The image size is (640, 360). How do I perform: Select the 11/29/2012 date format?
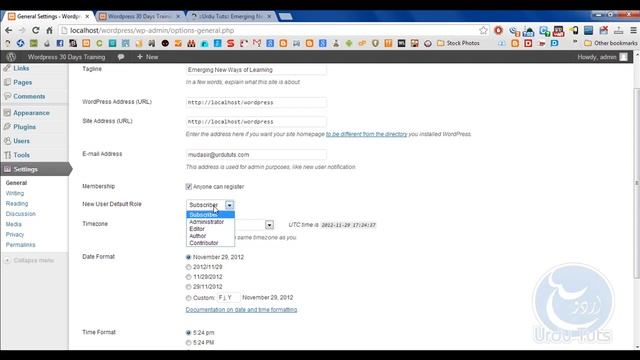[189, 277]
